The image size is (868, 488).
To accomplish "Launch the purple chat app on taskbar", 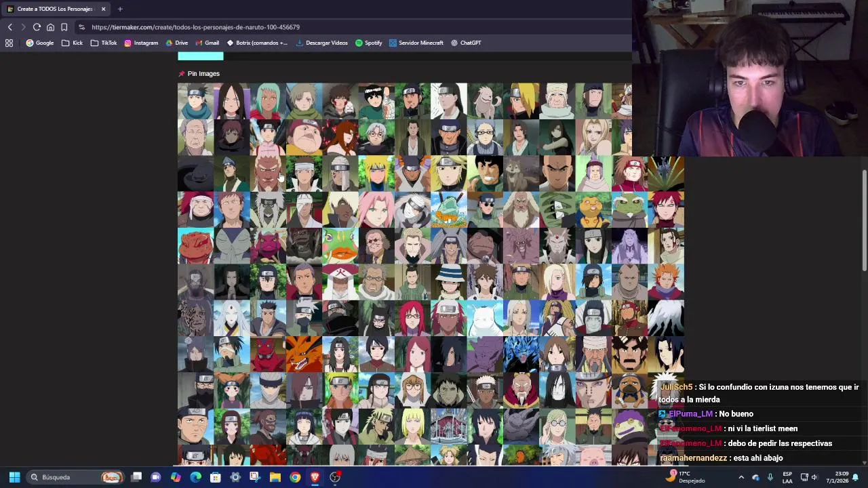I will (x=155, y=477).
